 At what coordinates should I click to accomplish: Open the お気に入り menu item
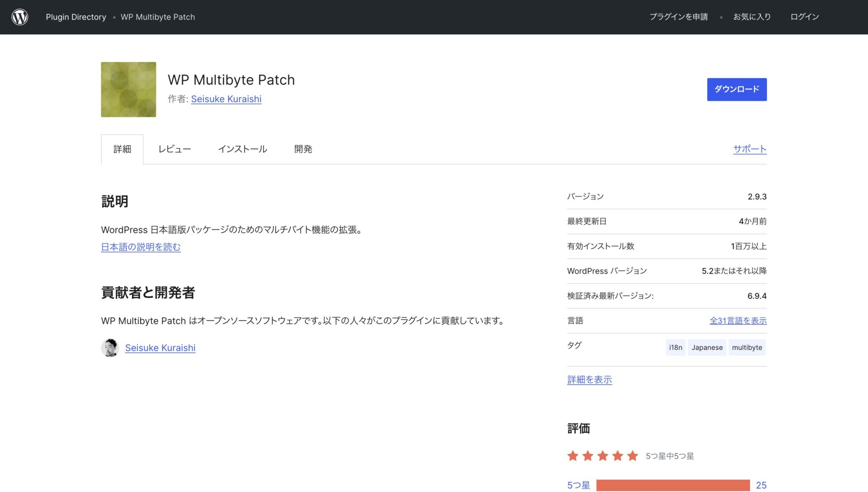(752, 17)
